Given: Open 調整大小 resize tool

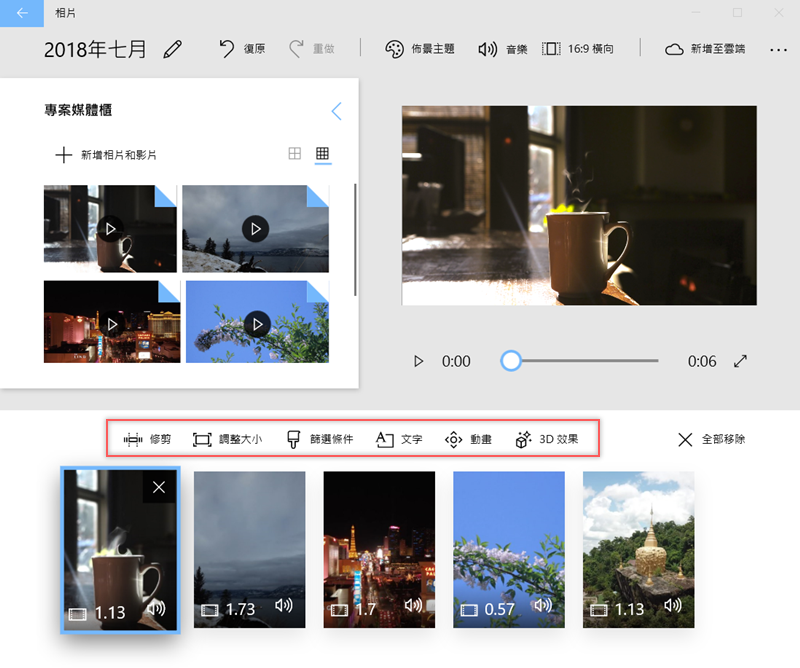Looking at the screenshot, I should (x=228, y=439).
